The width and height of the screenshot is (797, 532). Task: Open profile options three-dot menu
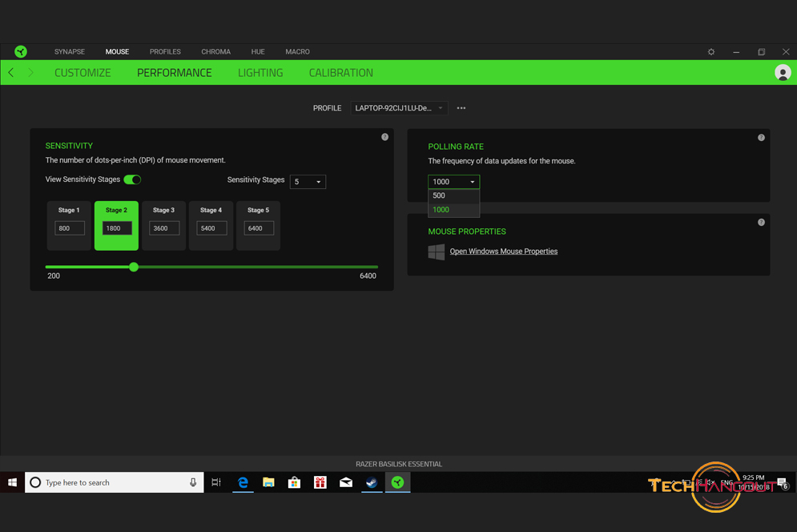(x=461, y=108)
